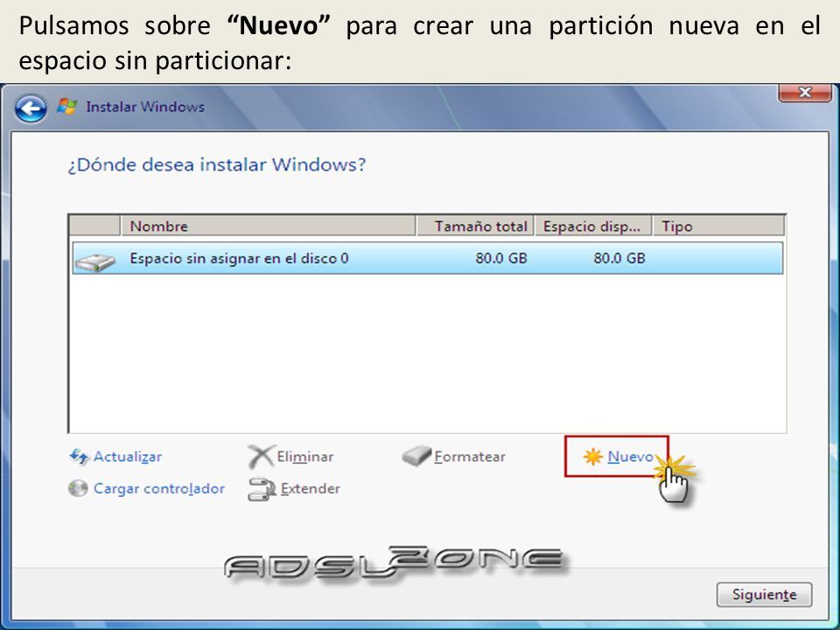This screenshot has width=840, height=630.
Task: Click the Windows flag logo icon
Action: [x=67, y=106]
